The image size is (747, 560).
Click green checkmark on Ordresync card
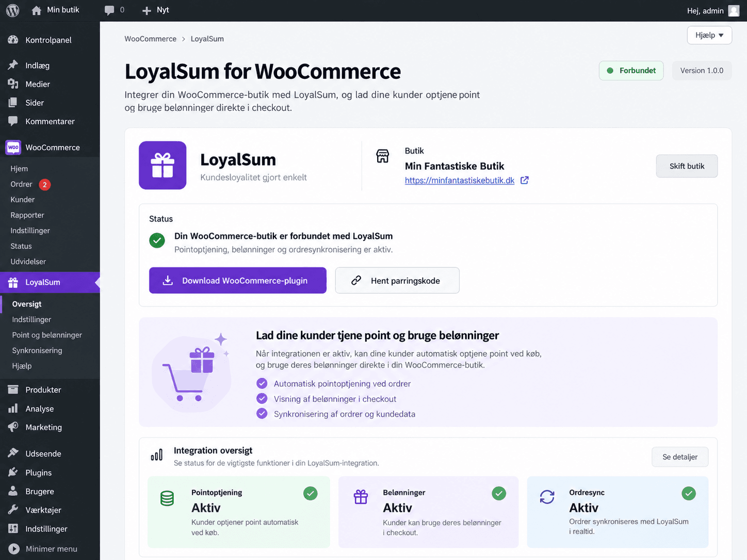688,493
